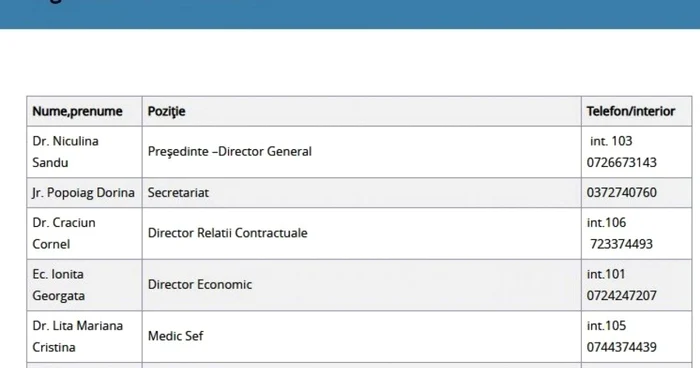
Task: Click Preşedinte –Director General position text
Action: point(229,152)
